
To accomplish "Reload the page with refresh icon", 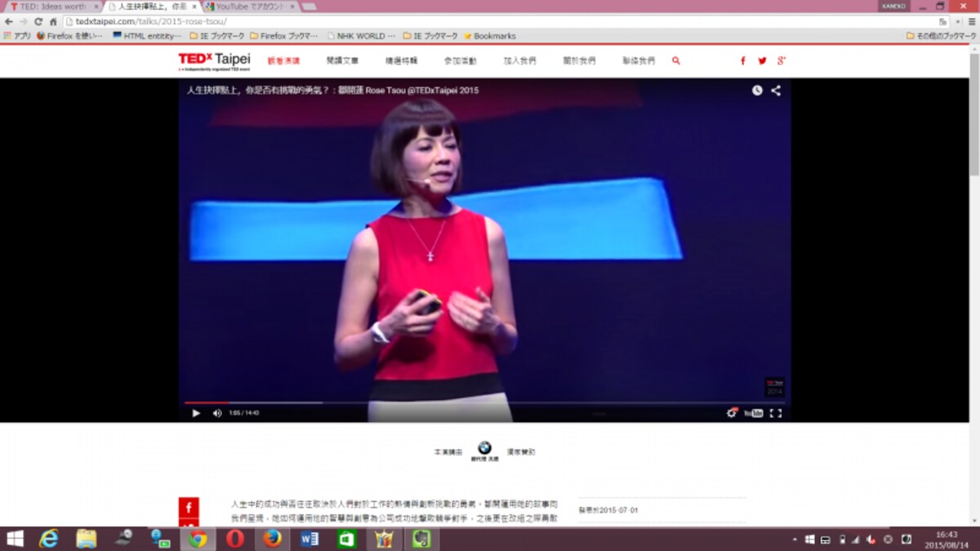I will pos(38,21).
